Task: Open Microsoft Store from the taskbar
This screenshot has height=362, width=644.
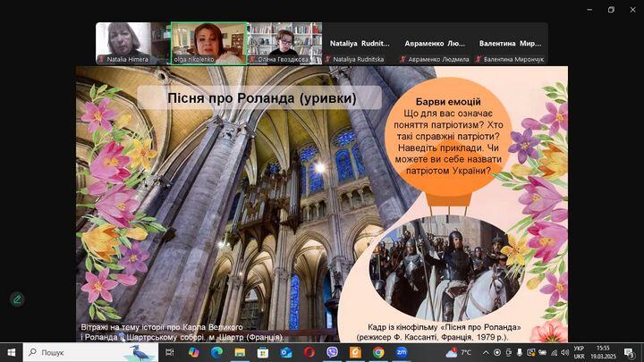Action: (263, 352)
